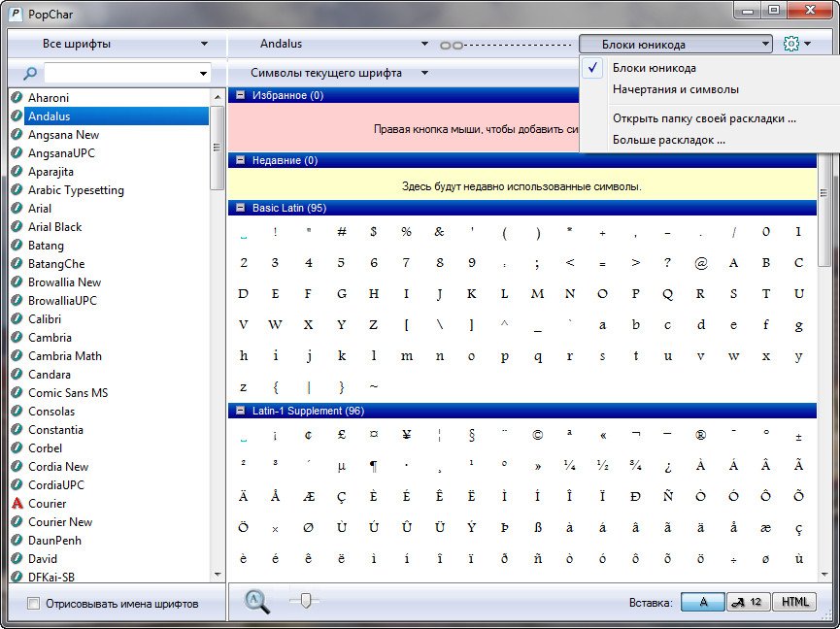Select the pound sterling £ symbol
The height and width of the screenshot is (629, 840).
(341, 435)
